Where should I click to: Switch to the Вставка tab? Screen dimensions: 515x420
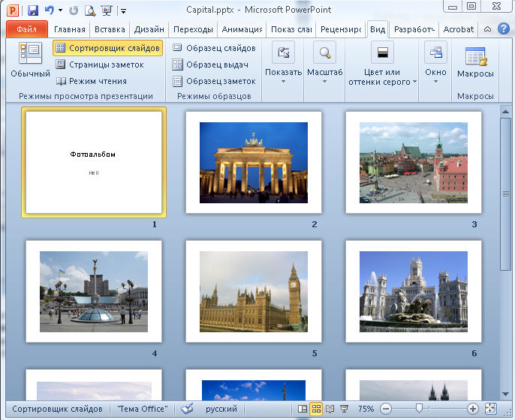tap(110, 29)
